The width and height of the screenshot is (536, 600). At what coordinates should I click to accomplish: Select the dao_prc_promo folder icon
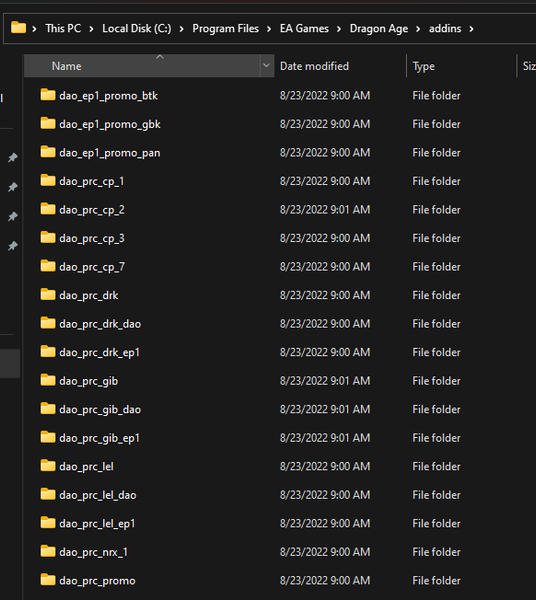(48, 580)
